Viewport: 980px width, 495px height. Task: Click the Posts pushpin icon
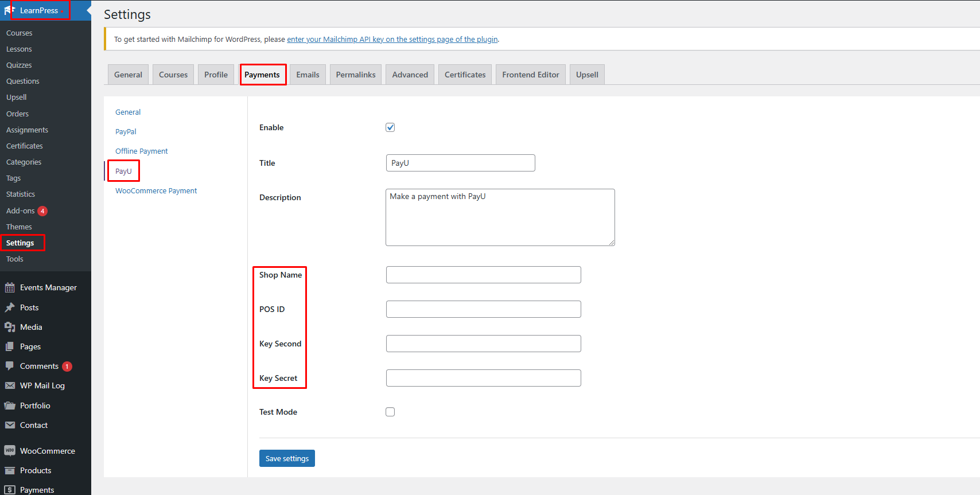[x=10, y=307]
